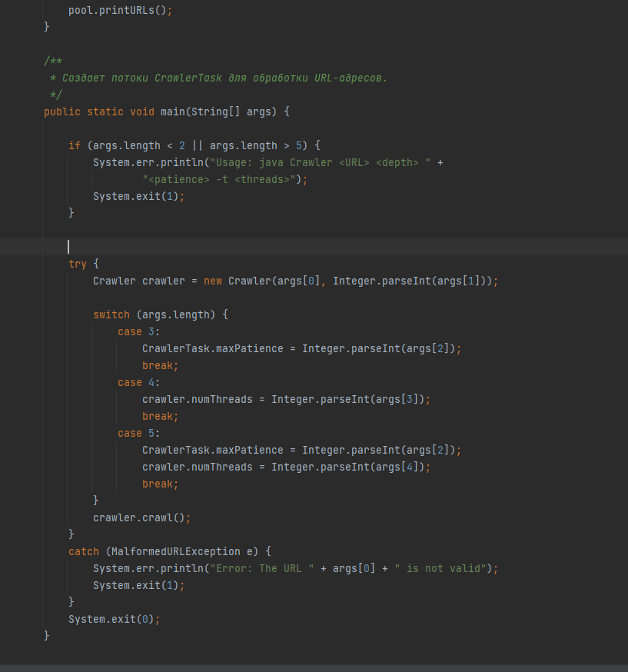Click the 'public static void main' declaration line
The height and width of the screenshot is (672, 628).
tap(167, 111)
